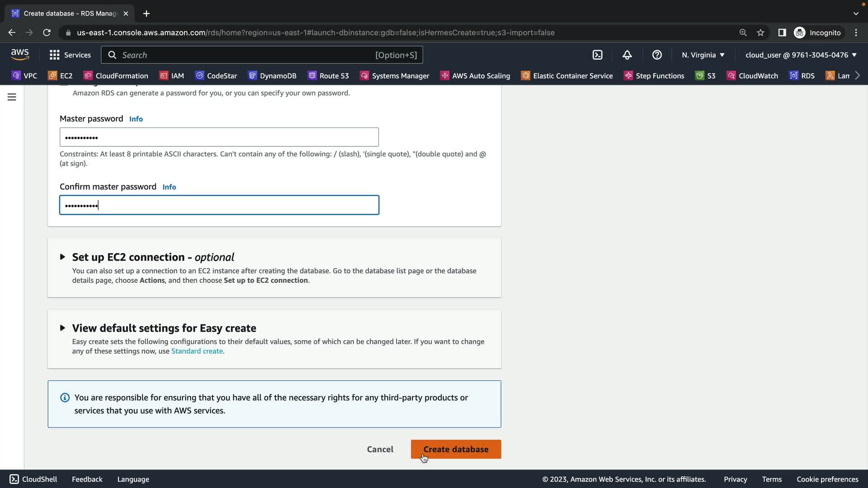The image size is (868, 488).
Task: Open the Services grid menu
Action: coord(70,55)
